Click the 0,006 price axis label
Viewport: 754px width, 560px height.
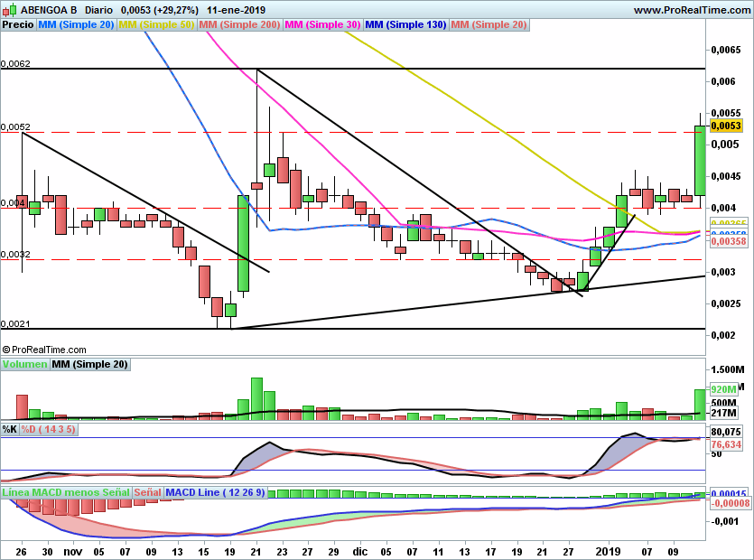(x=723, y=81)
